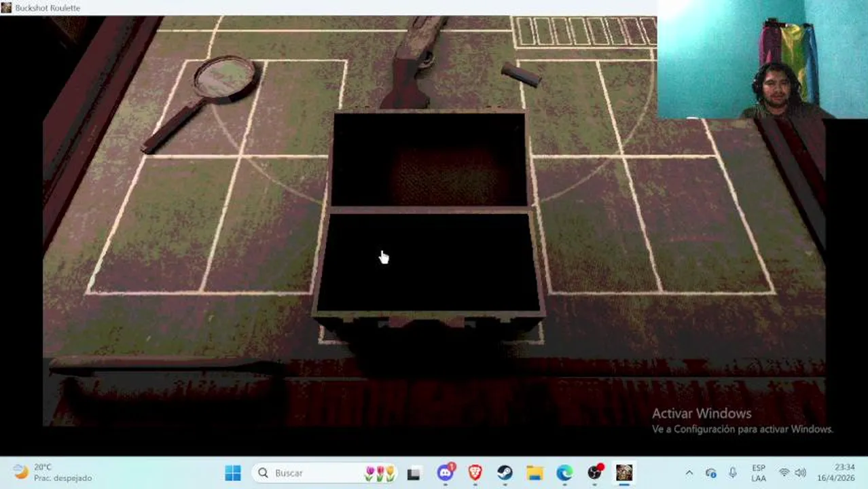Click the microphone tray icon
This screenshot has height=489, width=868.
click(x=733, y=473)
